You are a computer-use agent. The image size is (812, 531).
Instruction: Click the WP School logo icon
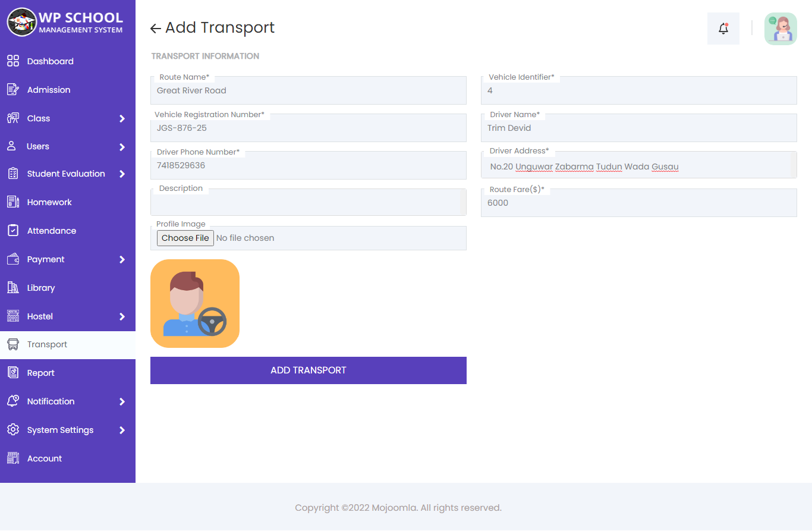tap(21, 23)
